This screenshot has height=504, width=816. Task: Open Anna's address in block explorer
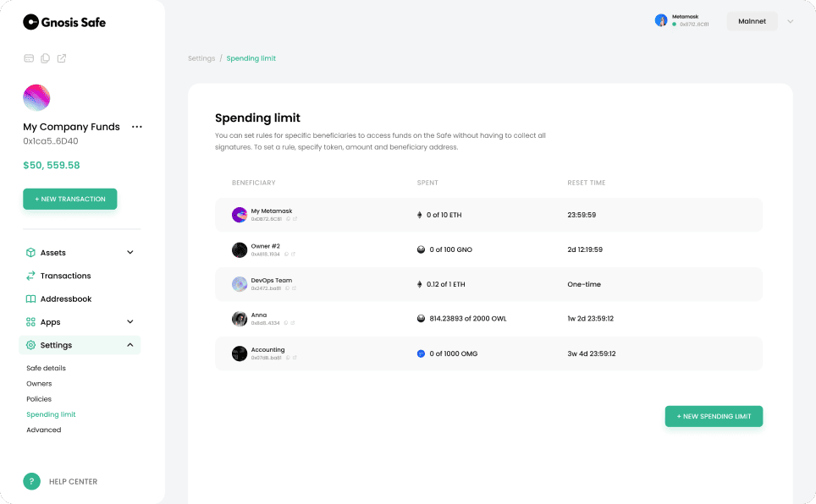[292, 322]
